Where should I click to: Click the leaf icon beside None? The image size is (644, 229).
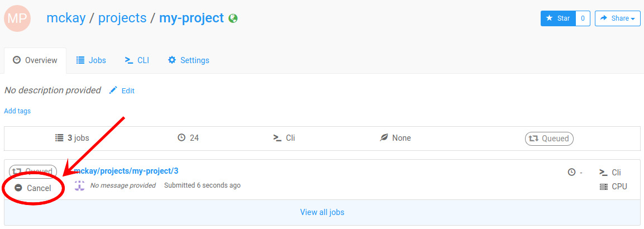(x=384, y=138)
